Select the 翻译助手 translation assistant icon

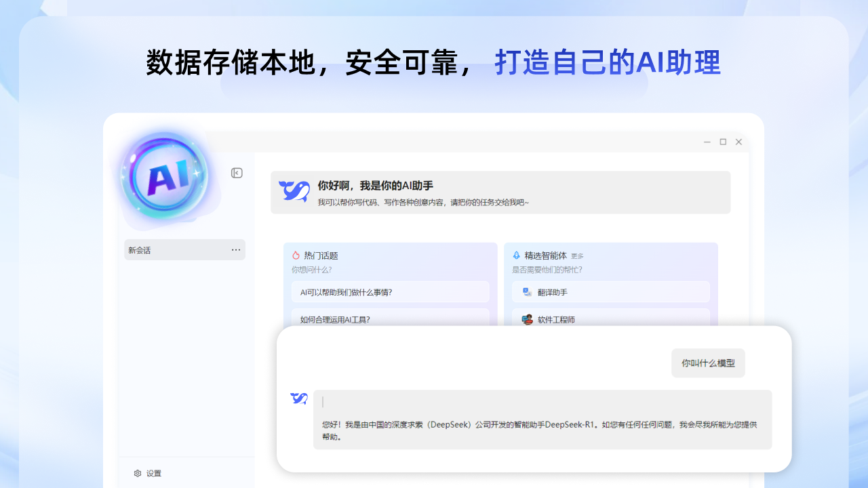point(526,291)
